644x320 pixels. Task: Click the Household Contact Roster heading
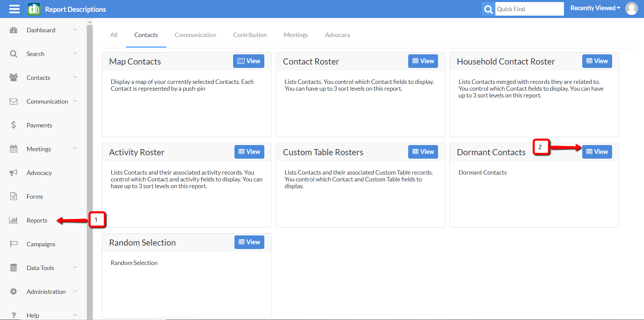506,61
